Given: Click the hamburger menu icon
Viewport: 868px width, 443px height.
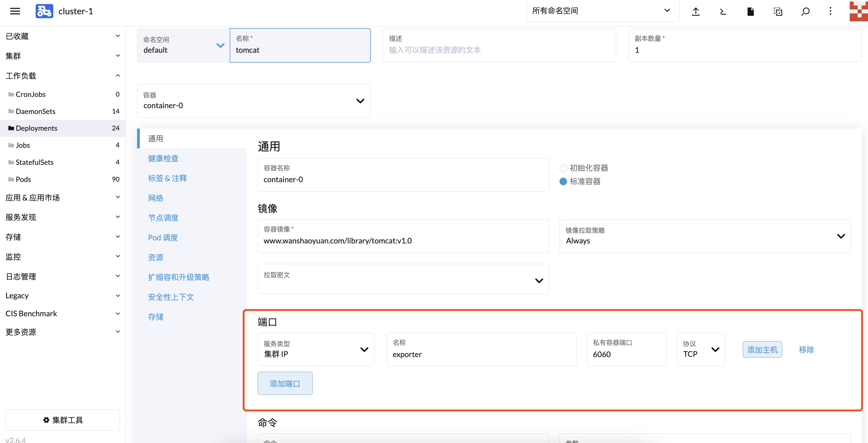Looking at the screenshot, I should coord(15,11).
